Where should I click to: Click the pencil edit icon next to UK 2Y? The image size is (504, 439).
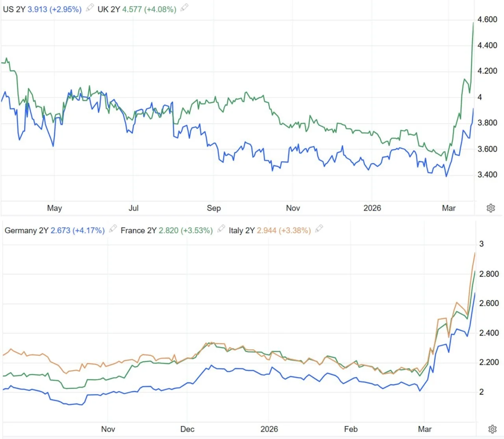click(184, 7)
